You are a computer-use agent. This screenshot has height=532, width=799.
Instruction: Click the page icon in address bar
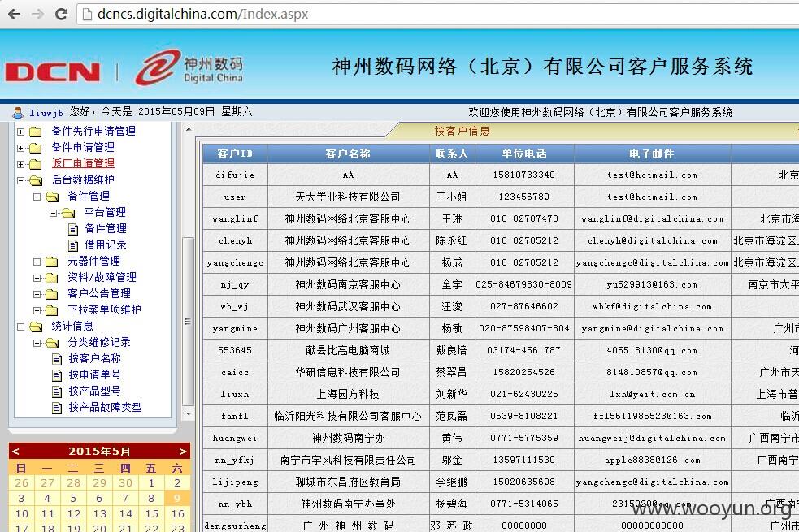(87, 14)
